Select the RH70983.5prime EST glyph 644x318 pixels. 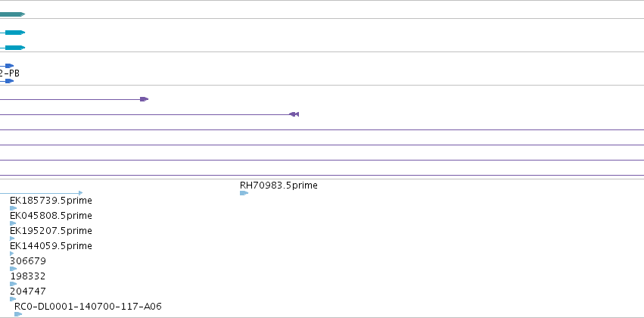click(x=244, y=193)
